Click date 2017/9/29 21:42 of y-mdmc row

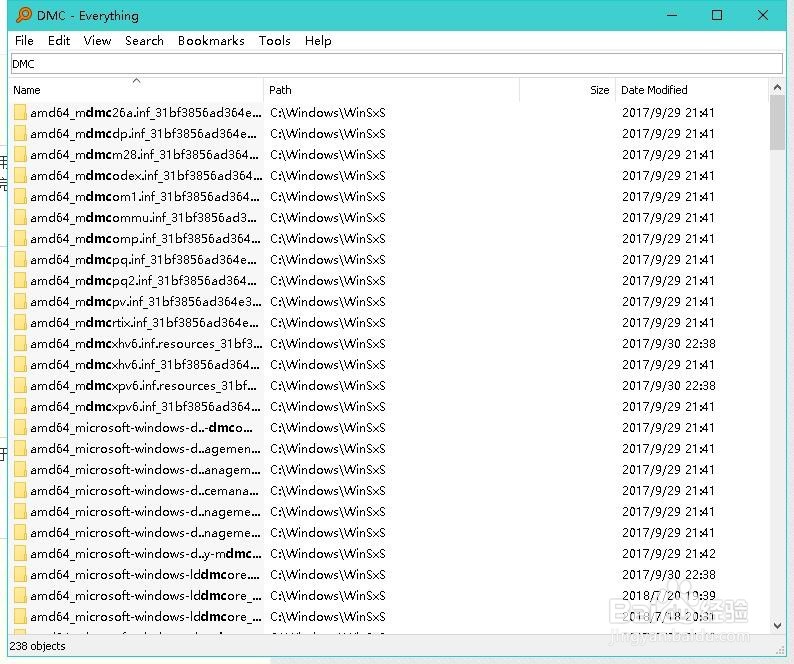[x=669, y=554]
